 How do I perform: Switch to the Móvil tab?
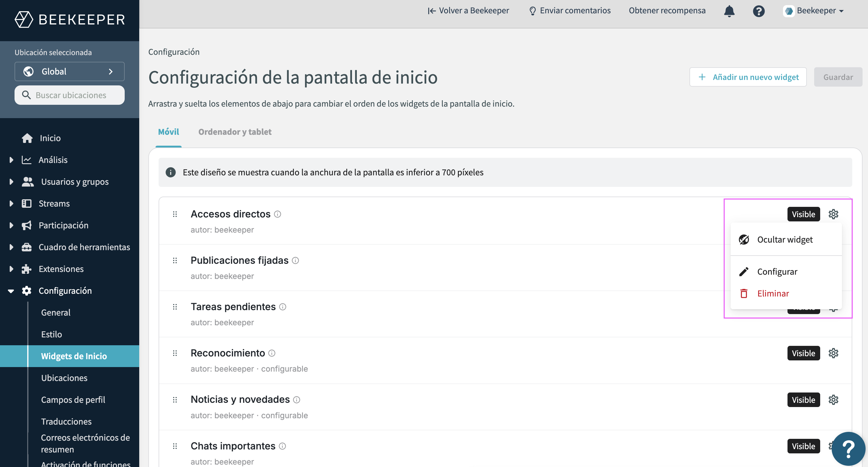click(x=169, y=131)
